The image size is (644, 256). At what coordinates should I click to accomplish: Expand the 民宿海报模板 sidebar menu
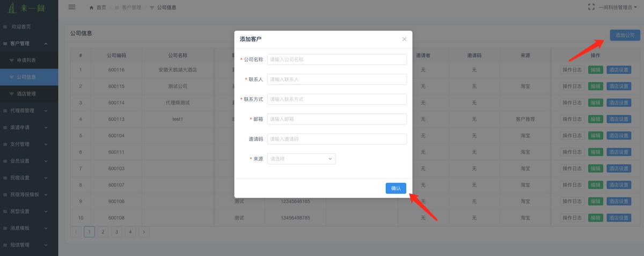click(29, 194)
